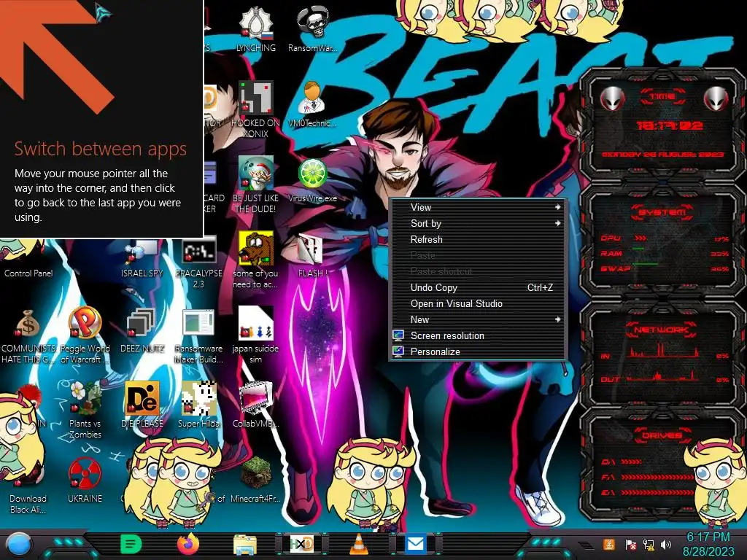The width and height of the screenshot is (747, 560).
Task: Select the FLASH ! desktop icon
Action: tap(312, 255)
